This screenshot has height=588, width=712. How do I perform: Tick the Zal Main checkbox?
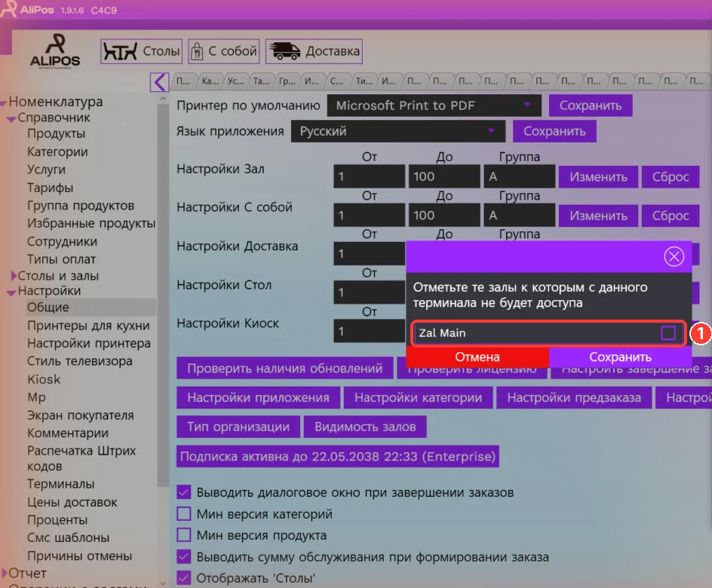pyautogui.click(x=668, y=333)
